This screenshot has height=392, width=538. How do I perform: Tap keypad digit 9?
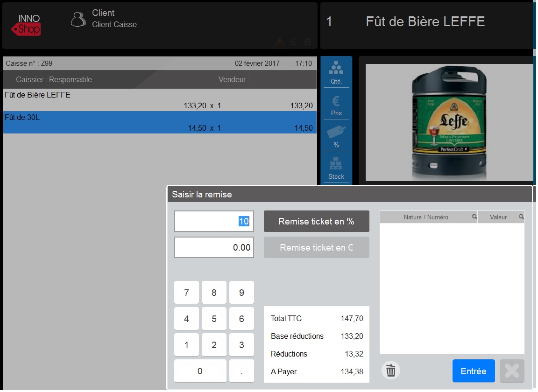point(241,293)
